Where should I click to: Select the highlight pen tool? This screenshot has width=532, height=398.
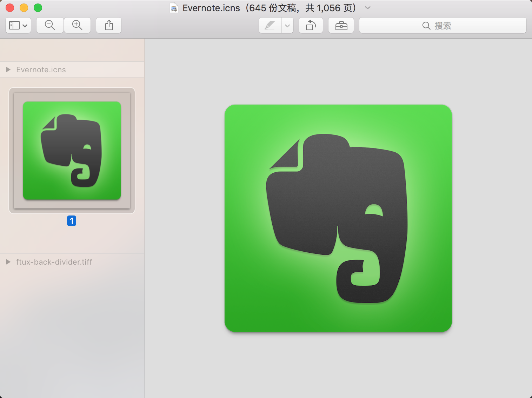click(x=270, y=25)
